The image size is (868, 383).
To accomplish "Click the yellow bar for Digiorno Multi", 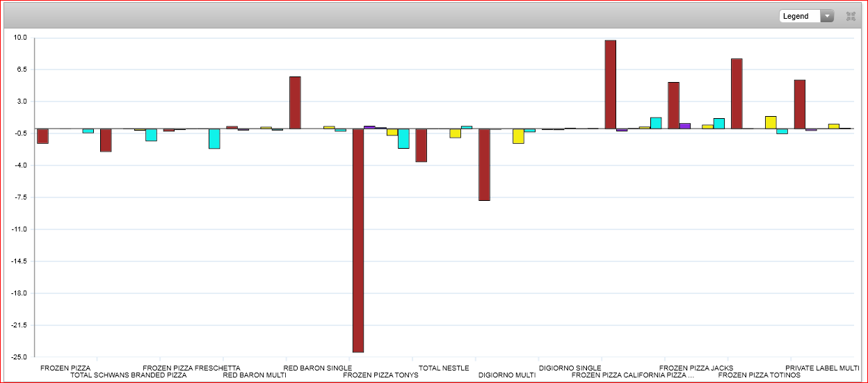I will point(518,136).
